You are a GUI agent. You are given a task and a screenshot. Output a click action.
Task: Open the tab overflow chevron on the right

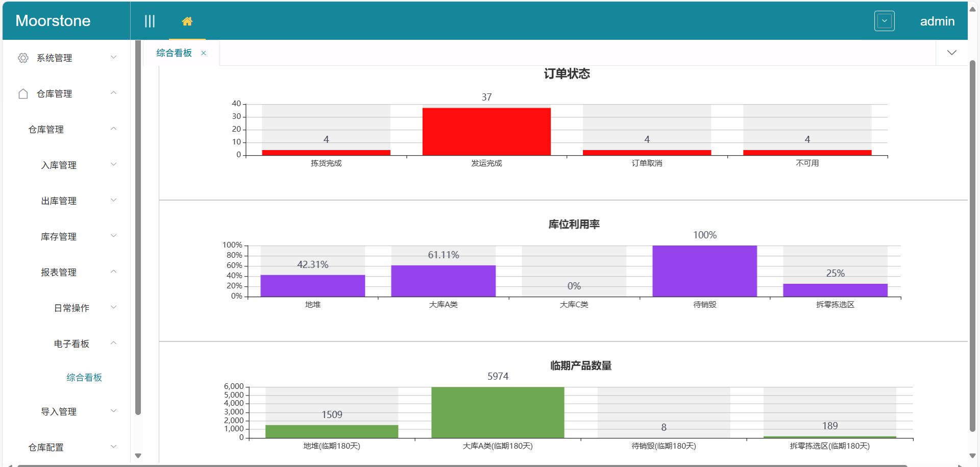click(951, 52)
